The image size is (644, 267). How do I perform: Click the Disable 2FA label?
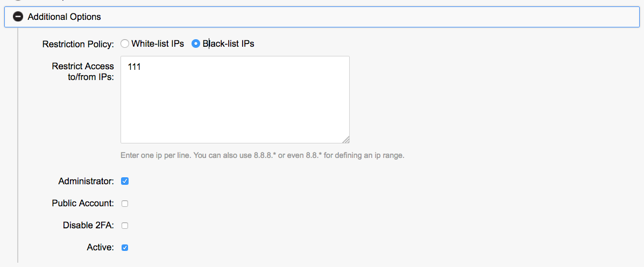tap(88, 226)
